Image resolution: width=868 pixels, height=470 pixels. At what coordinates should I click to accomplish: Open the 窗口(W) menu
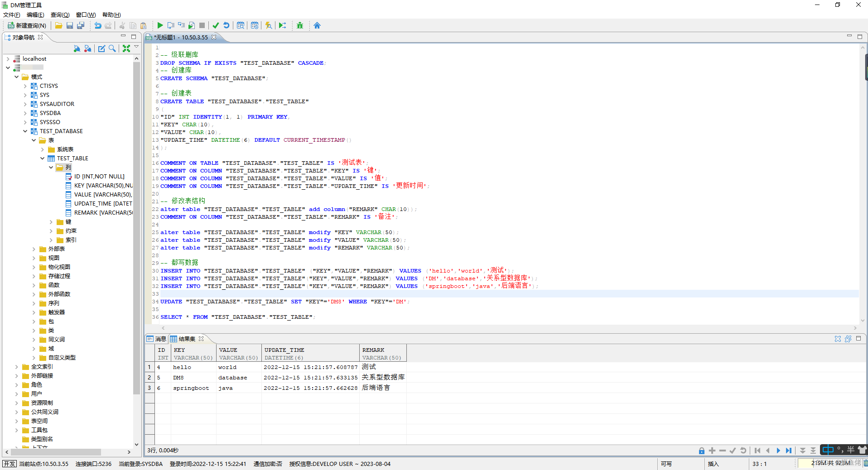[86, 15]
